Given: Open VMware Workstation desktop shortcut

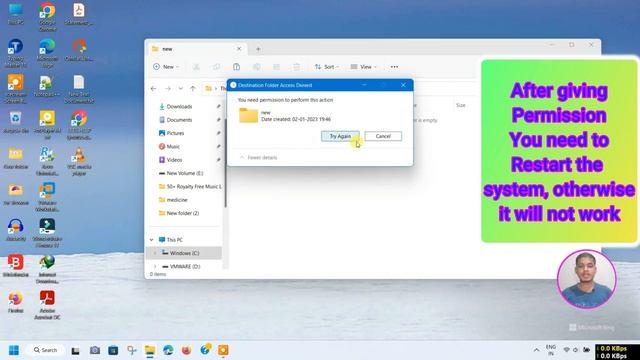Looking at the screenshot, I should [47, 198].
